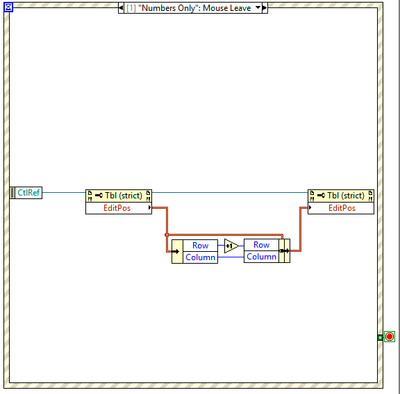Select the CtlRef event data node
Image resolution: width=400 pixels, height=394 pixels.
point(26,193)
